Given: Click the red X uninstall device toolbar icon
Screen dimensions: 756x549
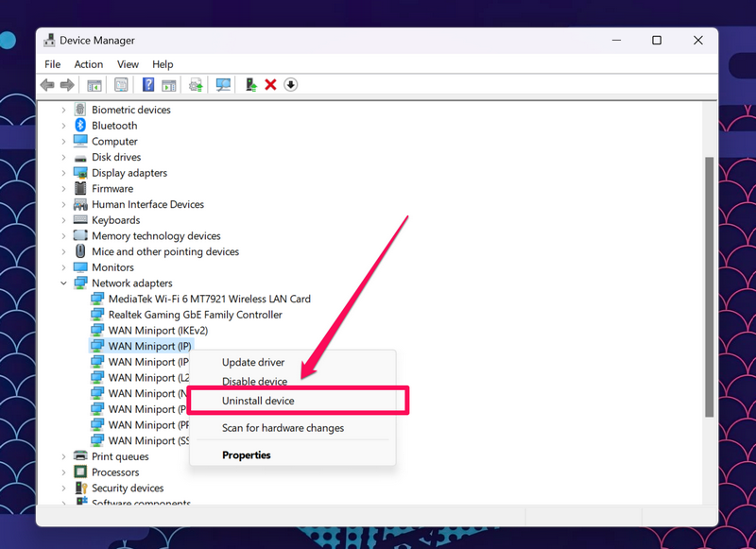Looking at the screenshot, I should (x=270, y=85).
